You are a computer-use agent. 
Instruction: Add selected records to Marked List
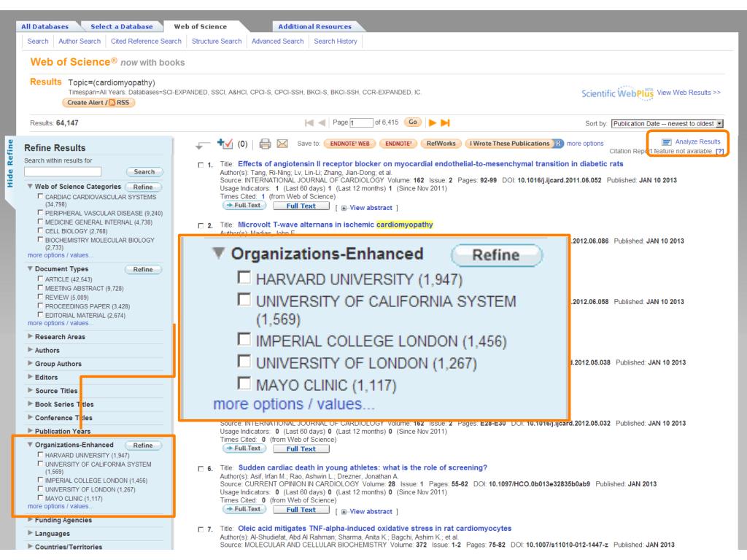(x=225, y=143)
